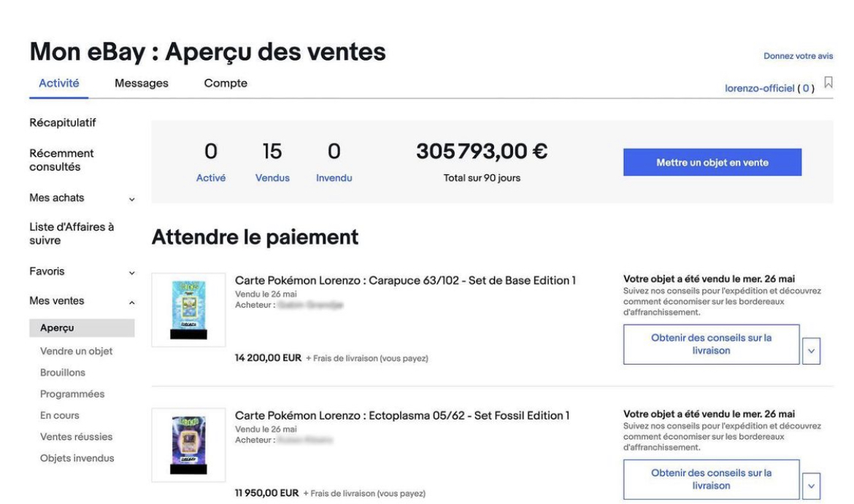Open the Carapuce 63/102 listing title

coord(405,280)
